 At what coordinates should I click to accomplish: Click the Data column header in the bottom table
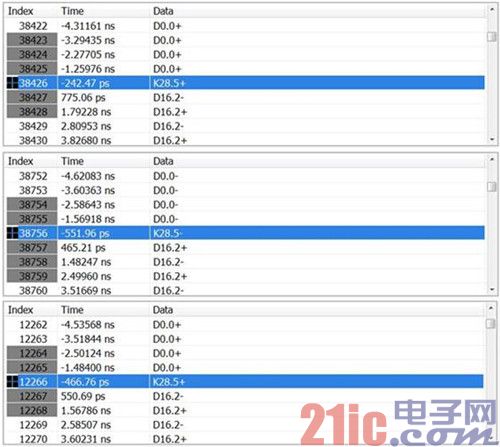(163, 310)
